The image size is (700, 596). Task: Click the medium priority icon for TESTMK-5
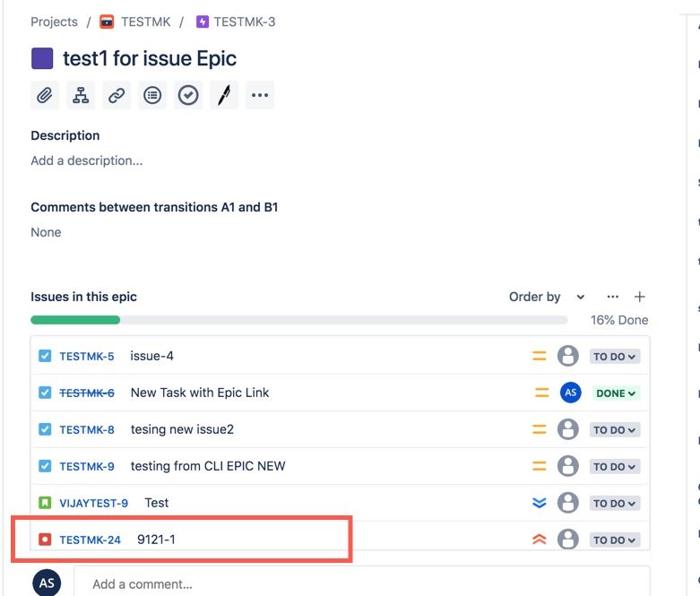(x=540, y=357)
